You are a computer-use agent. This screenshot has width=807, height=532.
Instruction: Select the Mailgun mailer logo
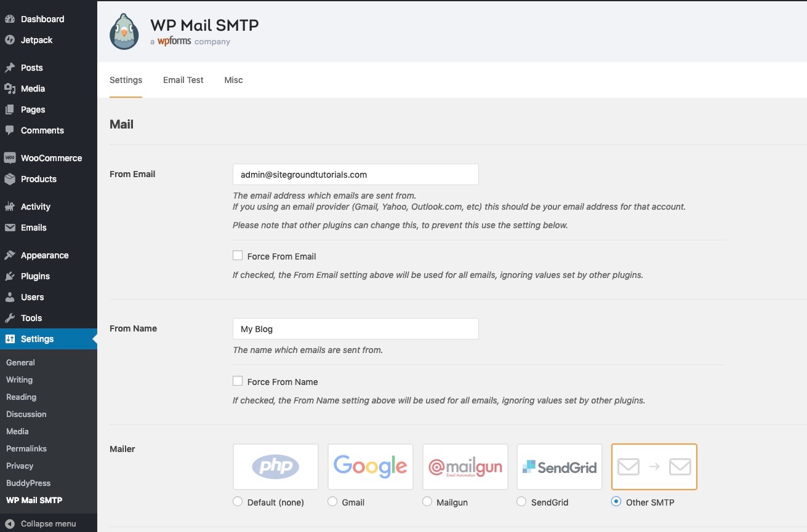pyautogui.click(x=465, y=466)
